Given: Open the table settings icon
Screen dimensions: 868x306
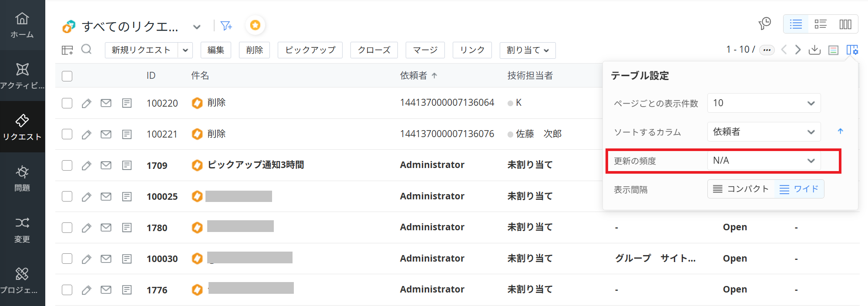Looking at the screenshot, I should 852,50.
